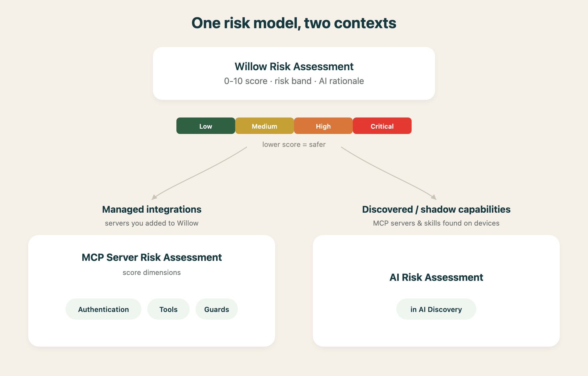Click the orange High risk band
Viewport: 588px width, 376px height.
click(323, 126)
